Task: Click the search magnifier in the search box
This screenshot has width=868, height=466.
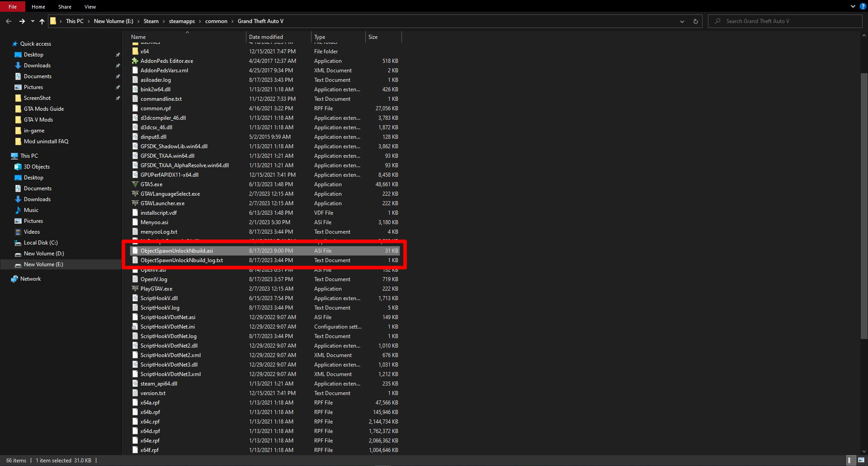Action: pos(718,21)
